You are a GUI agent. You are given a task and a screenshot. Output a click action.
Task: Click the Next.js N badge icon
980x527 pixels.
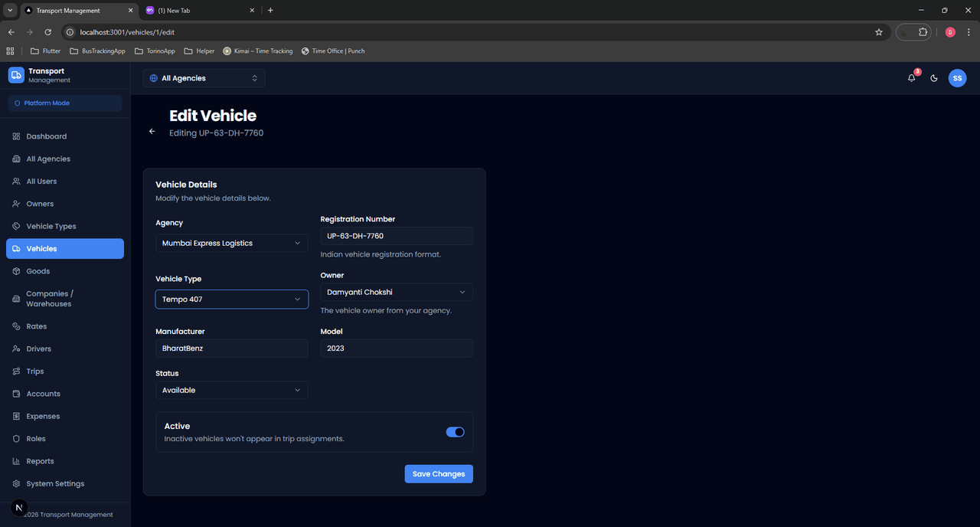[19, 508]
